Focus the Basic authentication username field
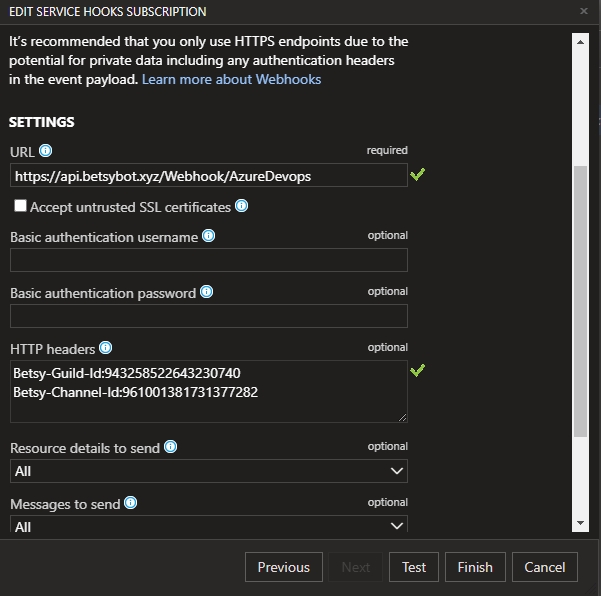The image size is (601, 596). pos(209,260)
